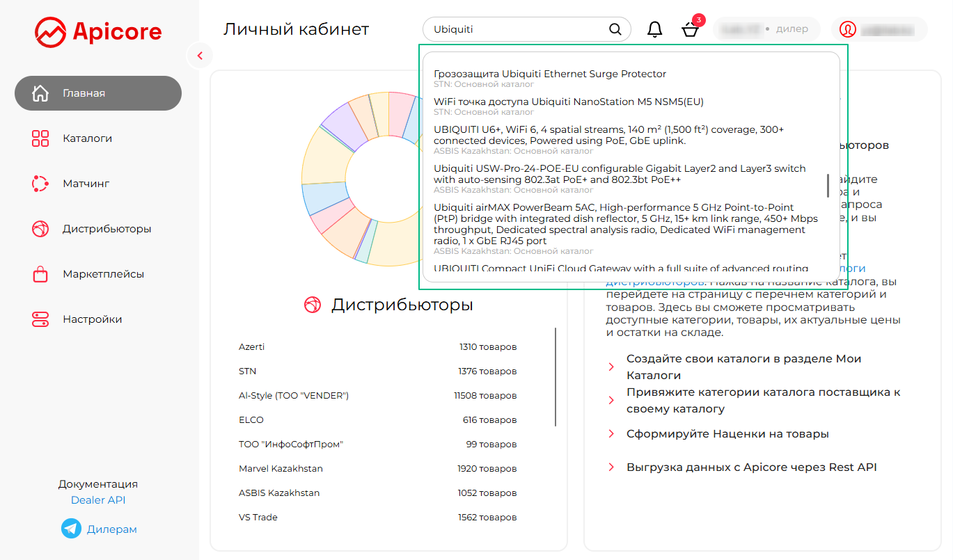Viewport: 953px width, 560px height.
Task: Select the Ubiquiti airMAX PowerBeam 5AC result
Action: click(625, 228)
